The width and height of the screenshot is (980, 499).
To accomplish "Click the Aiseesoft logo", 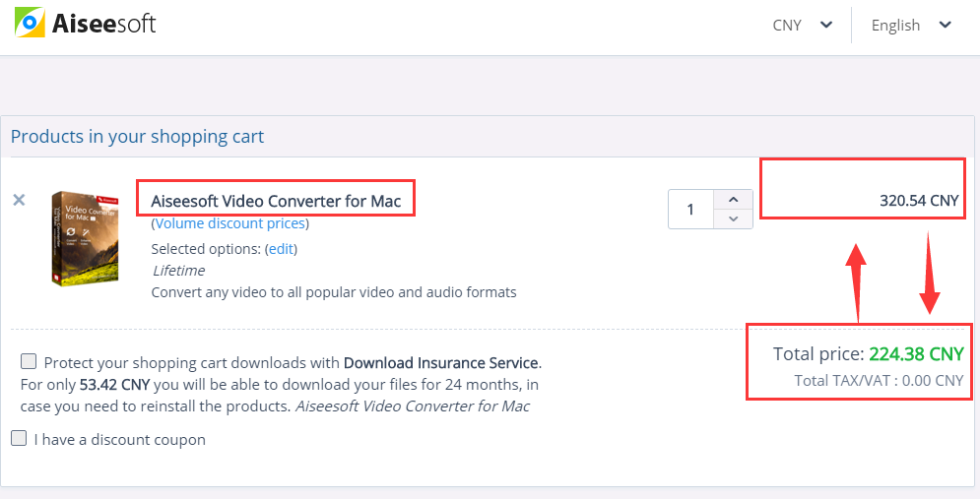I will 85,23.
